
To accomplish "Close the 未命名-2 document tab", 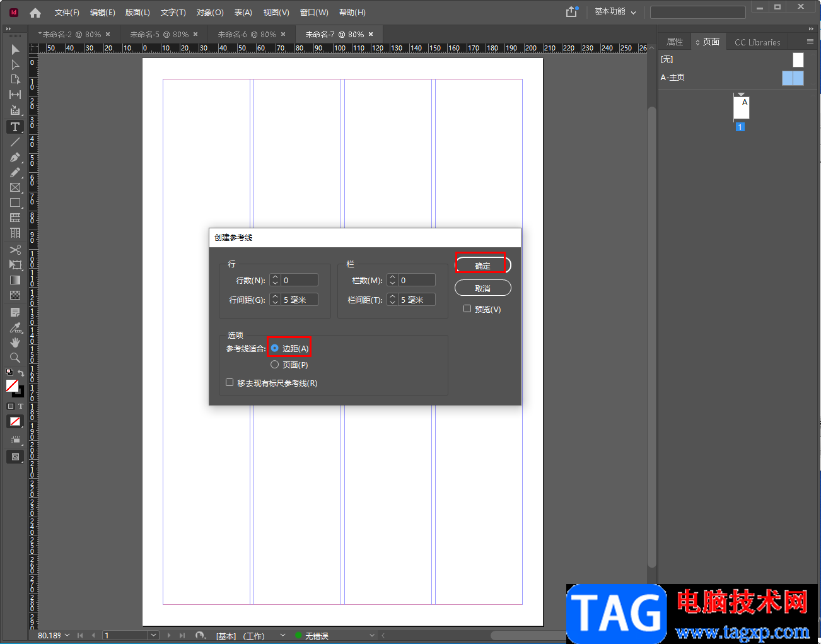I will click(x=108, y=34).
